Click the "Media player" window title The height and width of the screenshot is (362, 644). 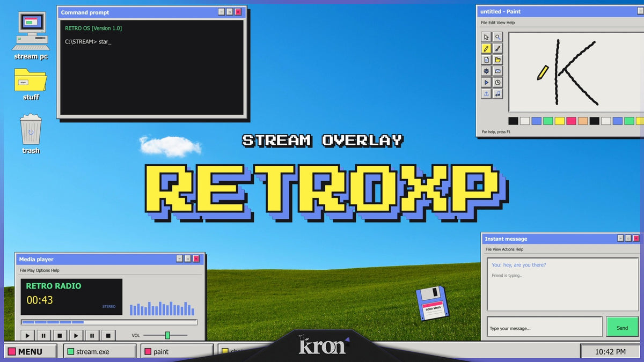point(36,259)
